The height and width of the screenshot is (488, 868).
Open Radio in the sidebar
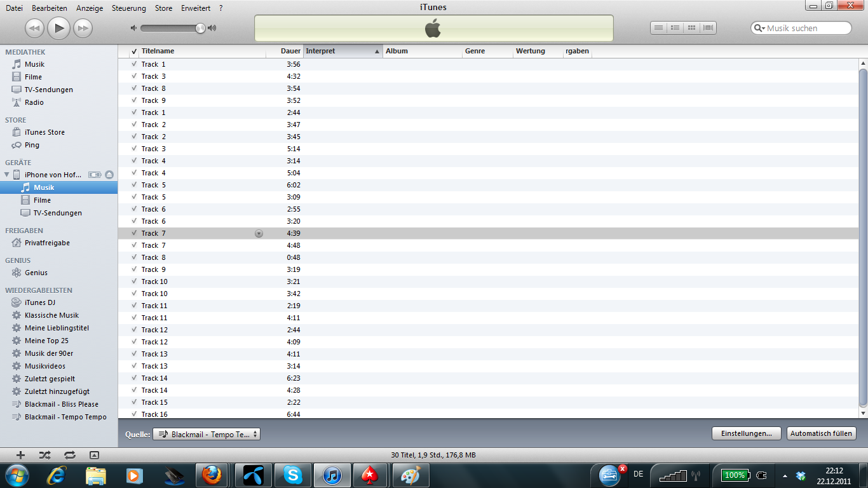[x=34, y=102]
